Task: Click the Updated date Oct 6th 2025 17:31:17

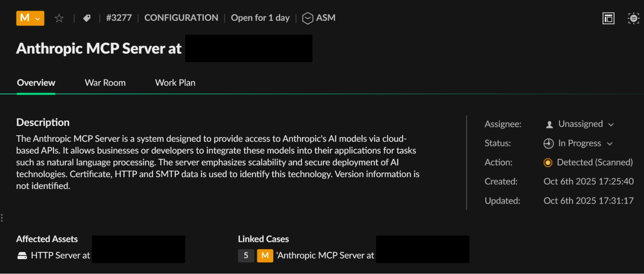Action: click(x=589, y=201)
